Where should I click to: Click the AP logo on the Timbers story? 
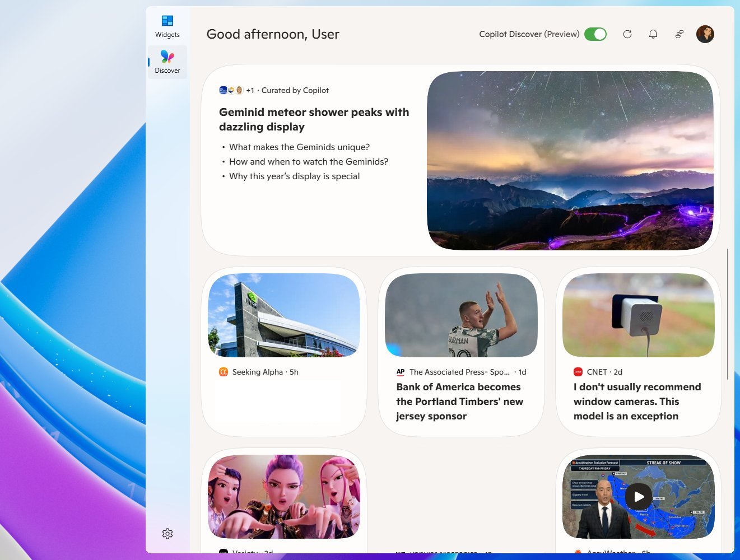coord(400,372)
